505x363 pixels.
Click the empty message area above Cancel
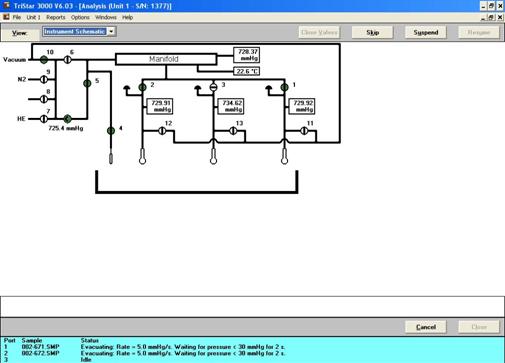point(252,307)
